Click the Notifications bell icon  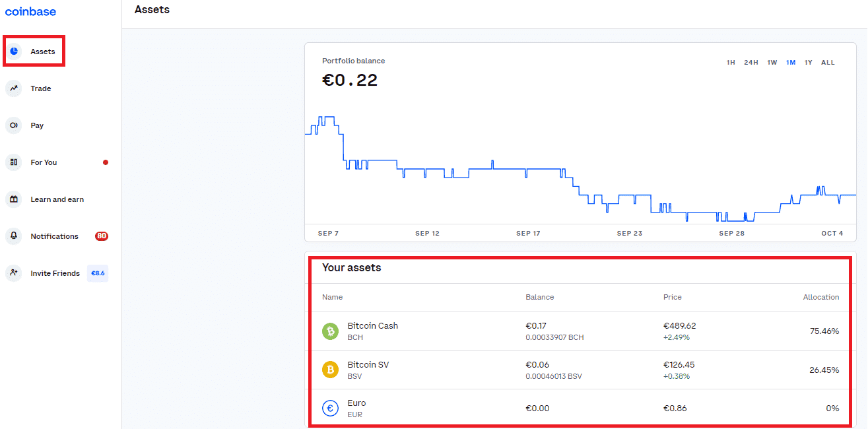pyautogui.click(x=14, y=236)
